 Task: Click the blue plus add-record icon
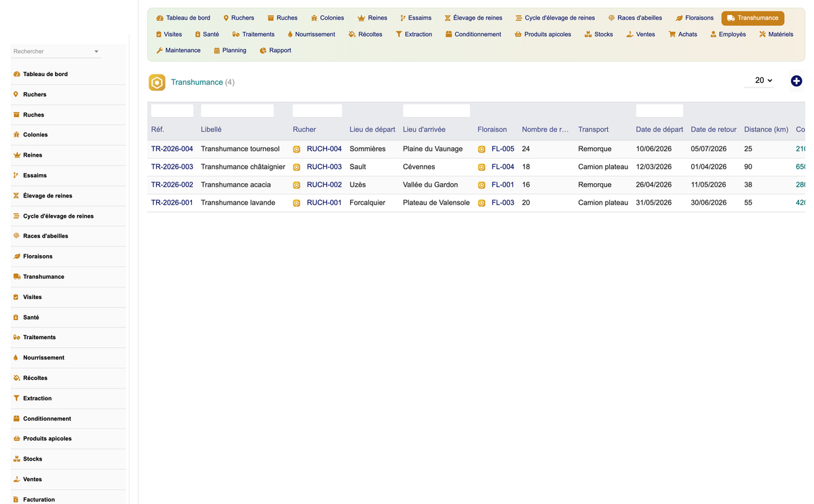pos(796,81)
